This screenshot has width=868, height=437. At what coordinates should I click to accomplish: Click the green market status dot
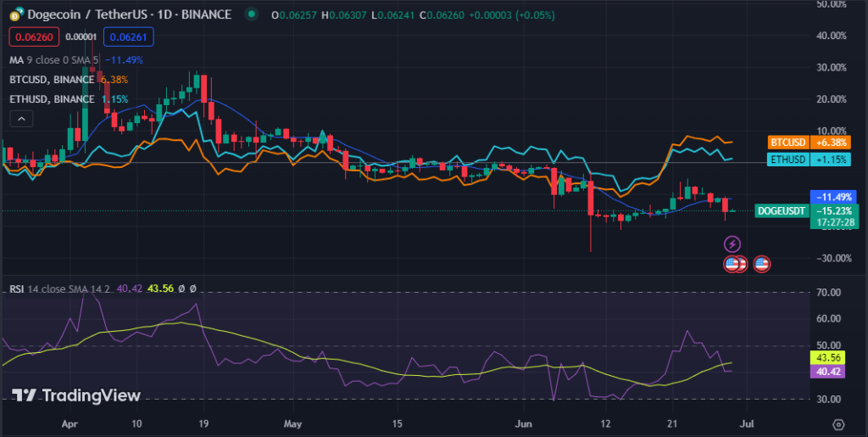(x=252, y=14)
